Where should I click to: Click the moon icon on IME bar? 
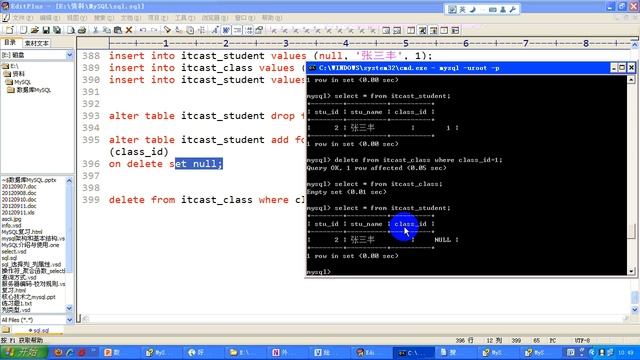coord(473,9)
